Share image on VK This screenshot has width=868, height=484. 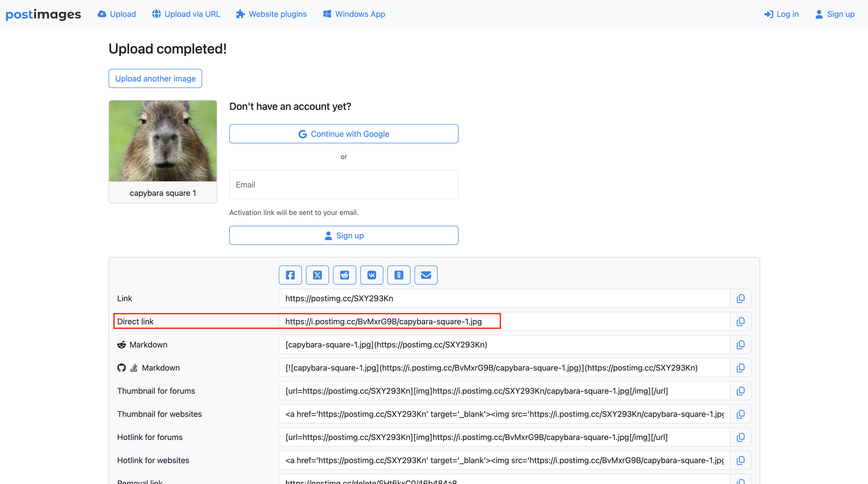click(x=371, y=275)
